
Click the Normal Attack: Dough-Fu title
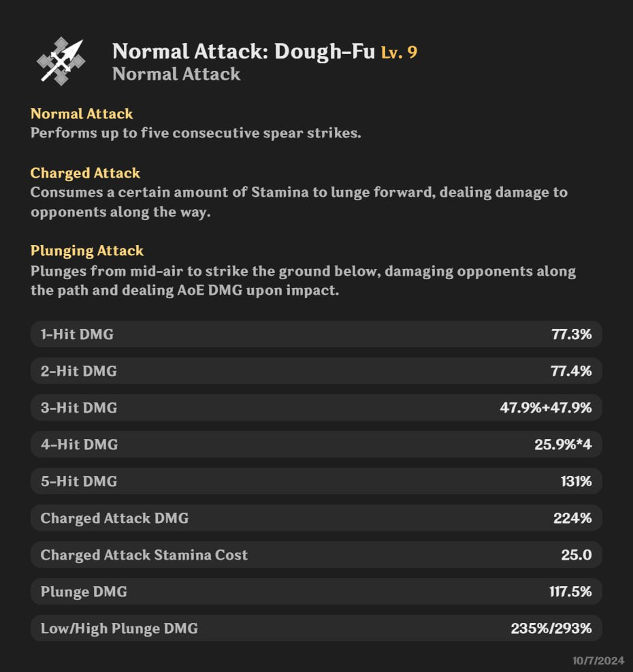243,51
